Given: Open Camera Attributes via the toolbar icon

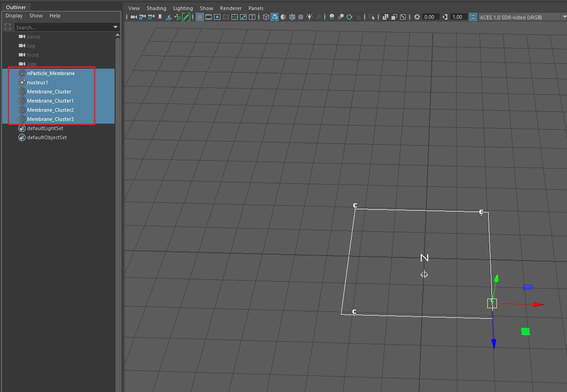Looking at the screenshot, I should [151, 17].
